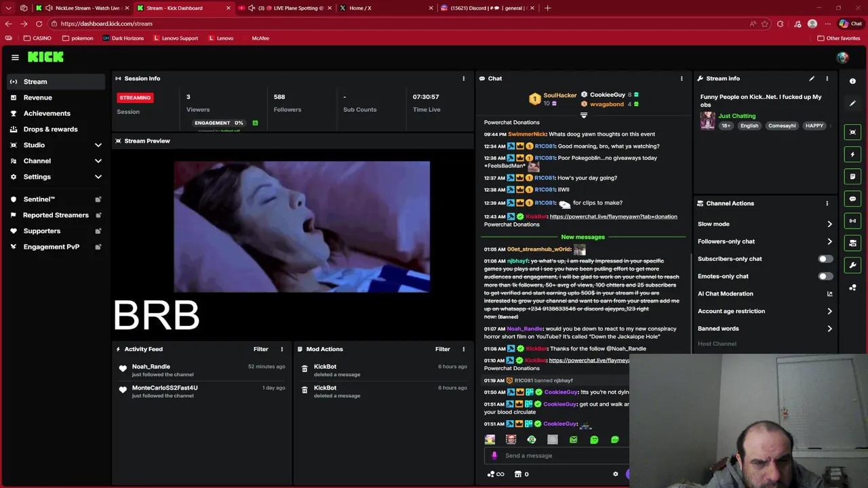Open Mod Actions Filter dropdown
The height and width of the screenshot is (488, 868).
click(x=443, y=349)
